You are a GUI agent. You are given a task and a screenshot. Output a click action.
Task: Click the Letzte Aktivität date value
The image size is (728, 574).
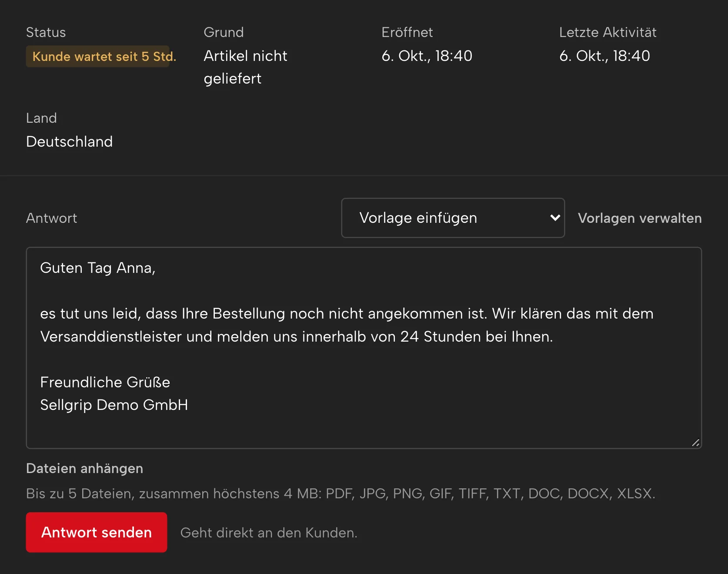click(604, 56)
